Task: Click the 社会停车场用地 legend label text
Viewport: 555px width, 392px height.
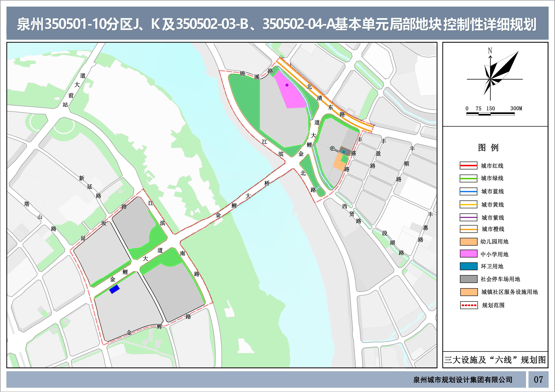Action: [500, 279]
